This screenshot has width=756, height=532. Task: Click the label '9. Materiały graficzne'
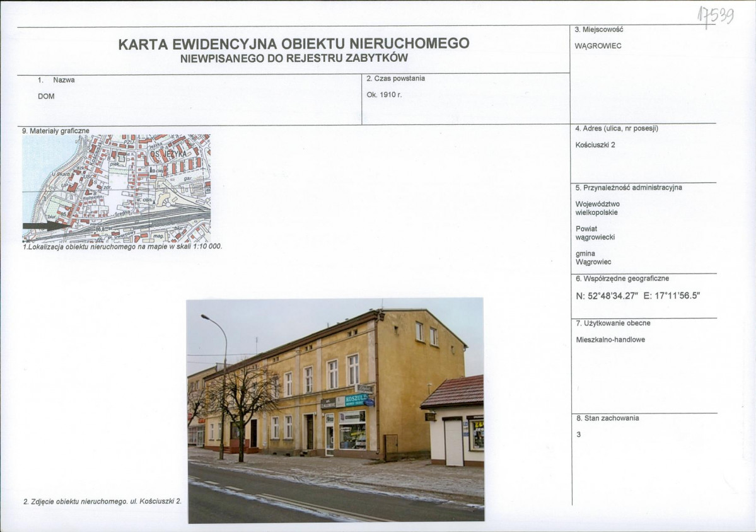coord(56,130)
